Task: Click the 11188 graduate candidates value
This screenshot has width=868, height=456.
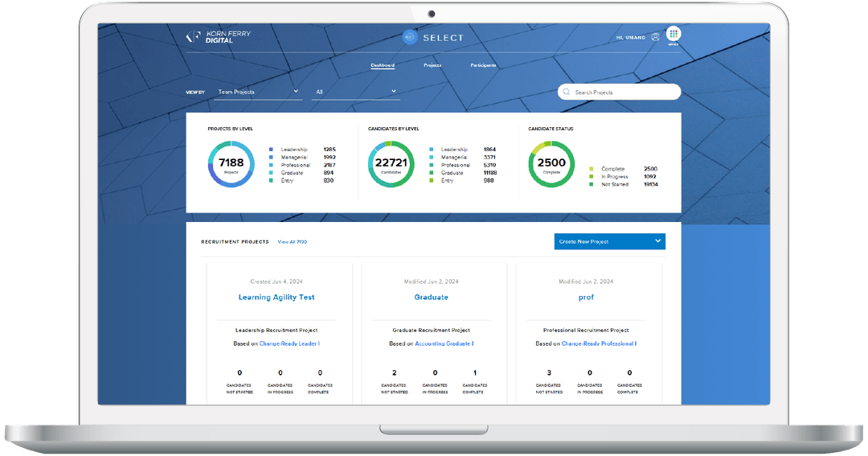Action: [x=490, y=173]
